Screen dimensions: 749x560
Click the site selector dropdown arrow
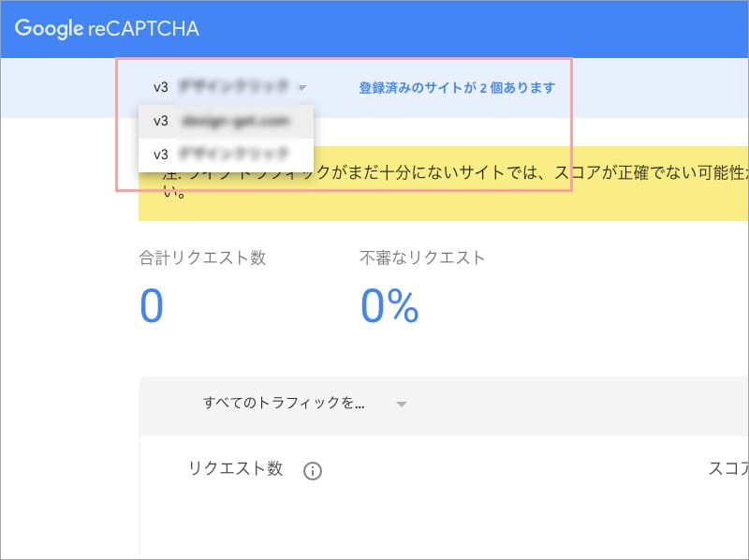click(x=302, y=88)
